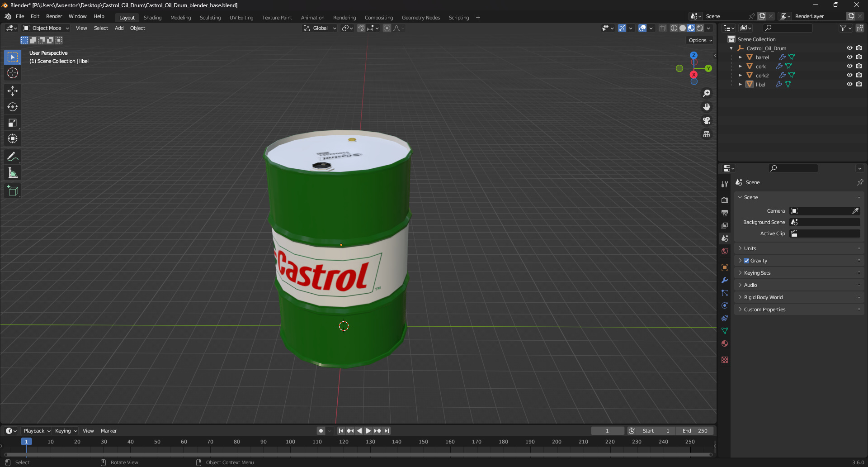Activate the Select Box tool
This screenshot has width=868, height=467.
point(13,57)
